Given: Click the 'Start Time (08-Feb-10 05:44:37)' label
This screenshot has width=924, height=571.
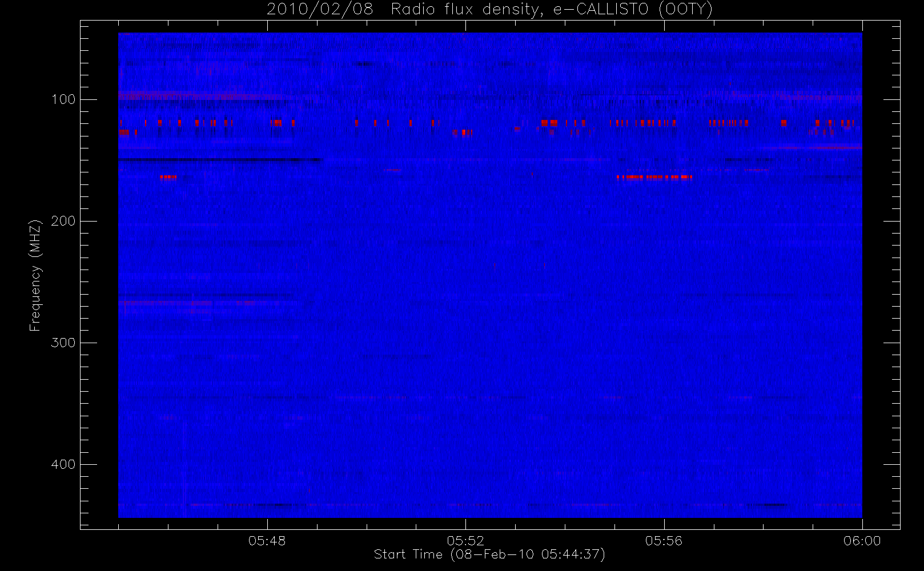Looking at the screenshot, I should (x=489, y=554).
